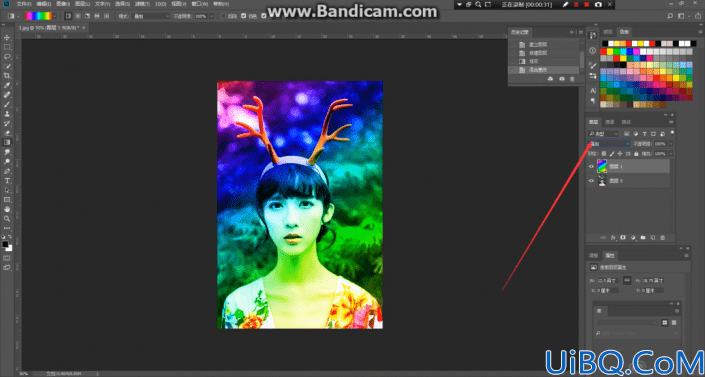Expand the layer opacity slider arrow
This screenshot has width=705, height=377.
pyautogui.click(x=671, y=144)
